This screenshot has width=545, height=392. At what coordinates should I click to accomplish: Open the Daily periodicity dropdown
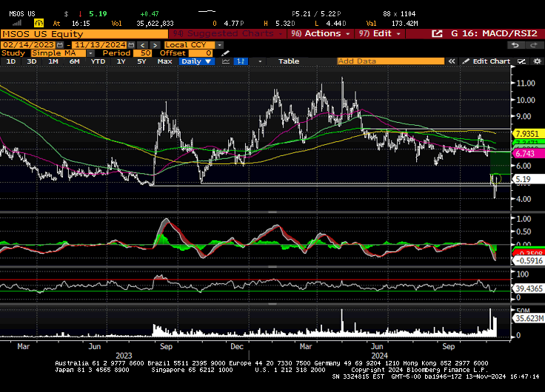(197, 61)
